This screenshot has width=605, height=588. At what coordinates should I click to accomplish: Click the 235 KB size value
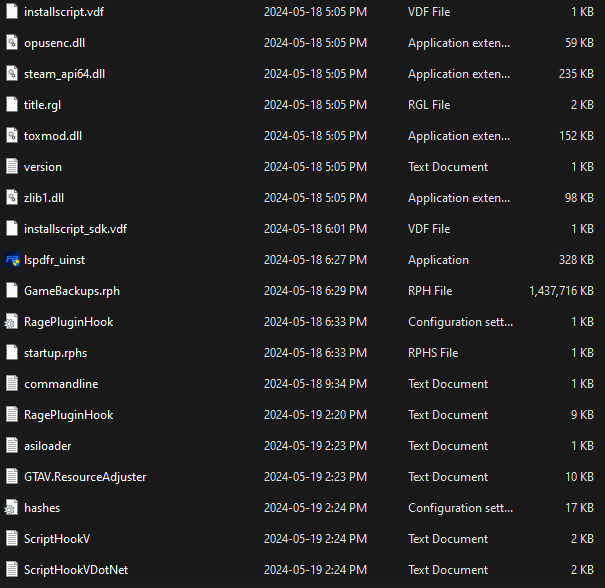click(x=576, y=74)
